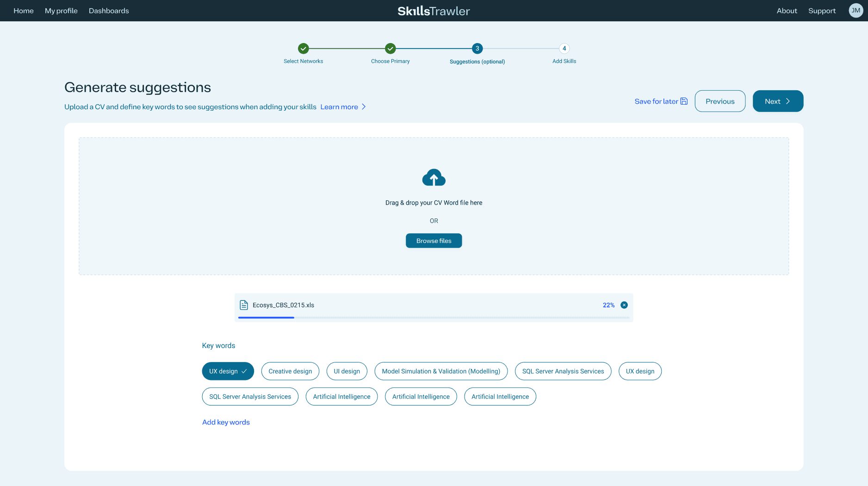This screenshot has height=486, width=868.
Task: Open the Support page
Action: [x=822, y=11]
